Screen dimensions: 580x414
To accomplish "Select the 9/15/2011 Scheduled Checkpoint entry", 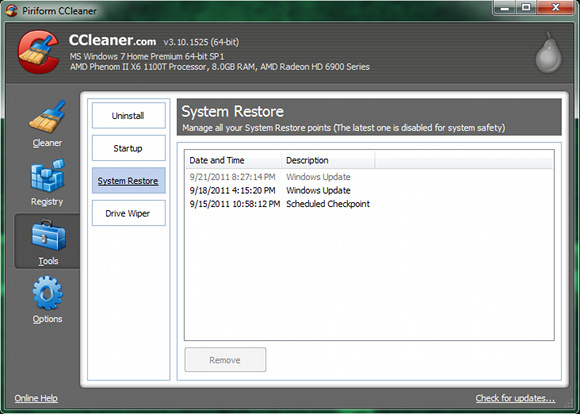I will 369,204.
